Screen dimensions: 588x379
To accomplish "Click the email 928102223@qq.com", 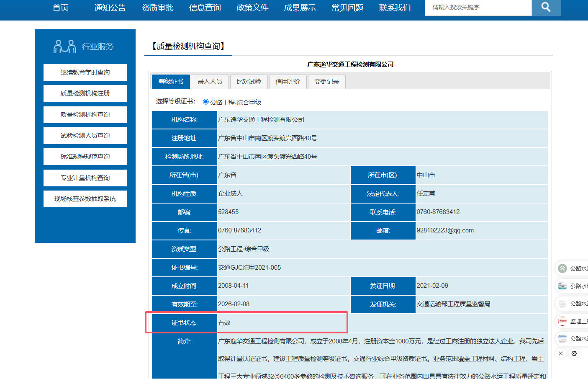I will pos(445,230).
